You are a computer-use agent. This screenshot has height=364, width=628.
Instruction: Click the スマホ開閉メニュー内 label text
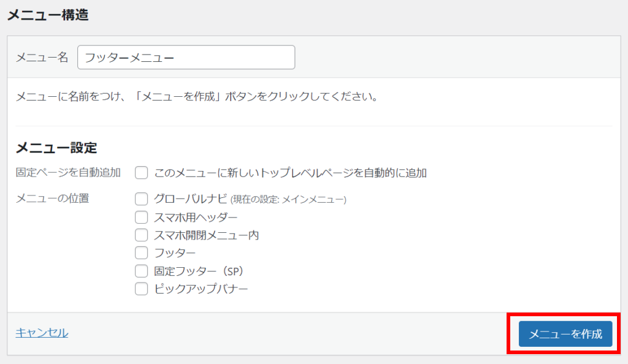(207, 235)
